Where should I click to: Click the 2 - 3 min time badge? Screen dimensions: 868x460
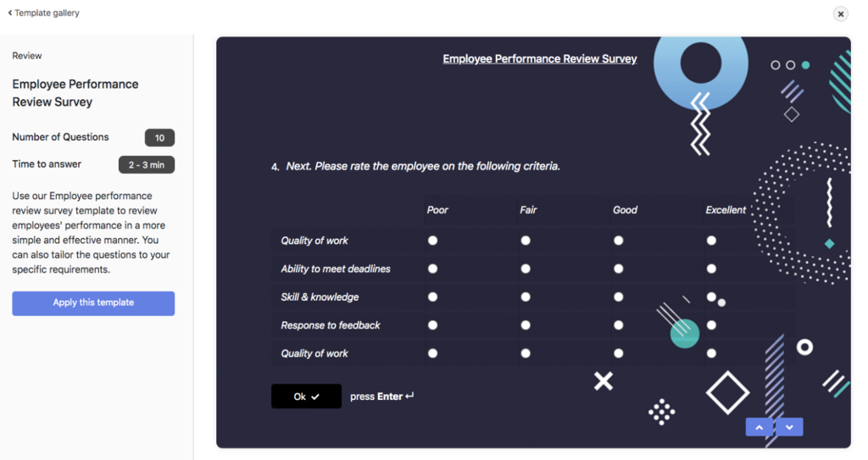[x=147, y=165]
